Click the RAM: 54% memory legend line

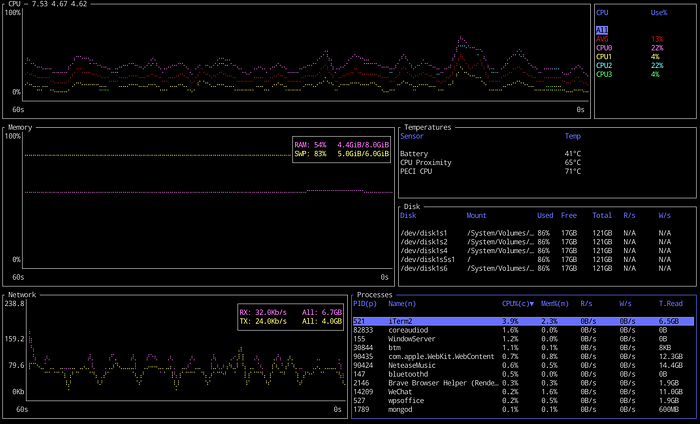click(342, 145)
